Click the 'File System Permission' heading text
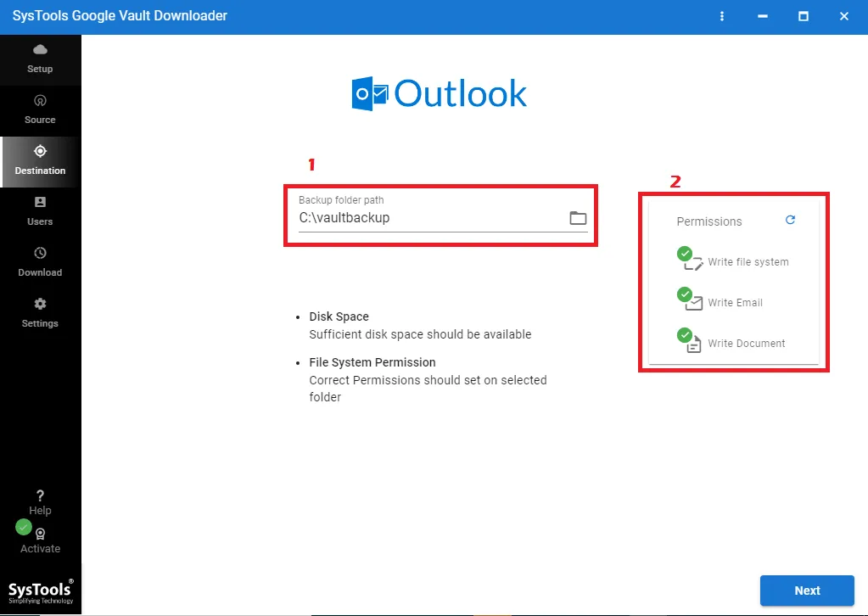The height and width of the screenshot is (616, 868). [x=372, y=362]
